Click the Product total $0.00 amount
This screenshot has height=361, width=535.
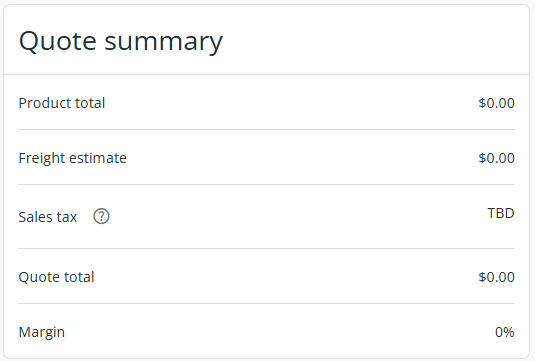(496, 103)
